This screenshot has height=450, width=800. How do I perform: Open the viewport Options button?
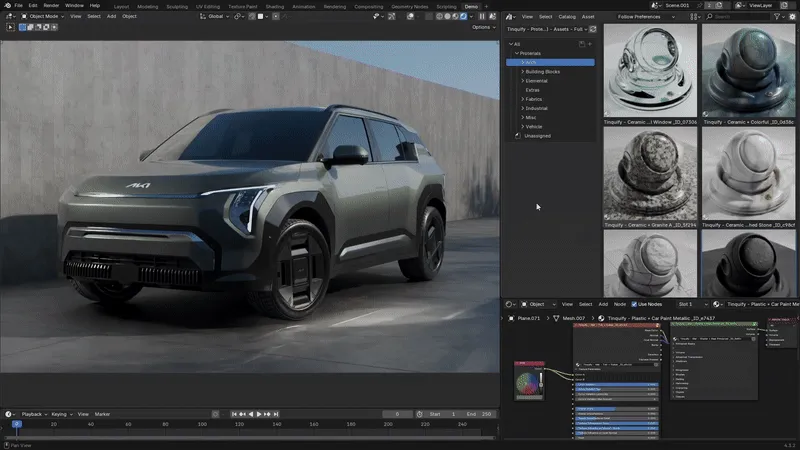click(484, 27)
